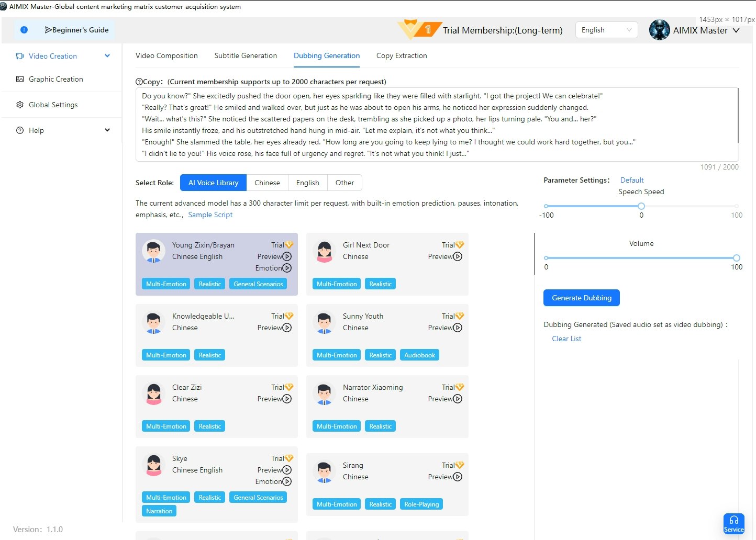756x540 pixels.
Task: Click Realistic tag on Narrator Xiaoming card
Action: tap(380, 426)
